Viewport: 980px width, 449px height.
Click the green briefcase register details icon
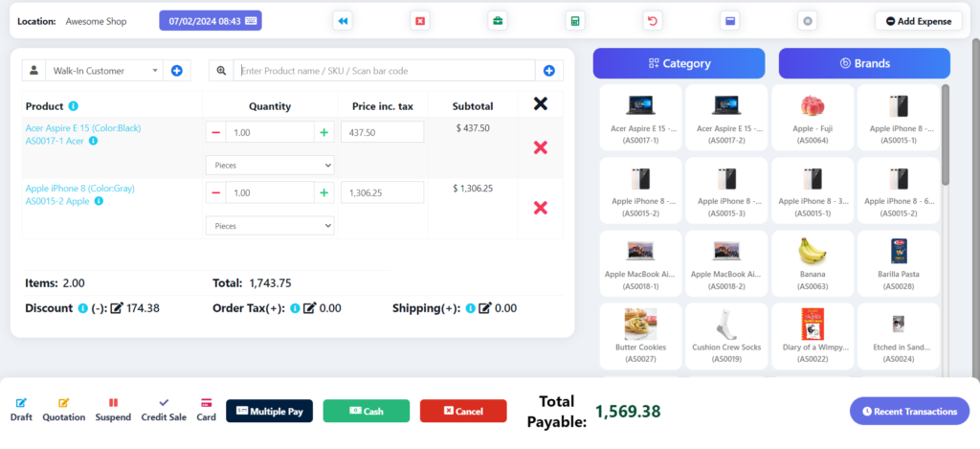tap(498, 20)
